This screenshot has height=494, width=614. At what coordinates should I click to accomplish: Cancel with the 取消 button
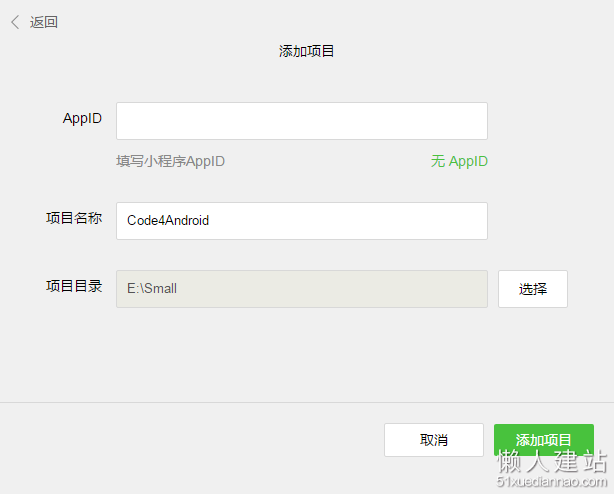point(434,440)
